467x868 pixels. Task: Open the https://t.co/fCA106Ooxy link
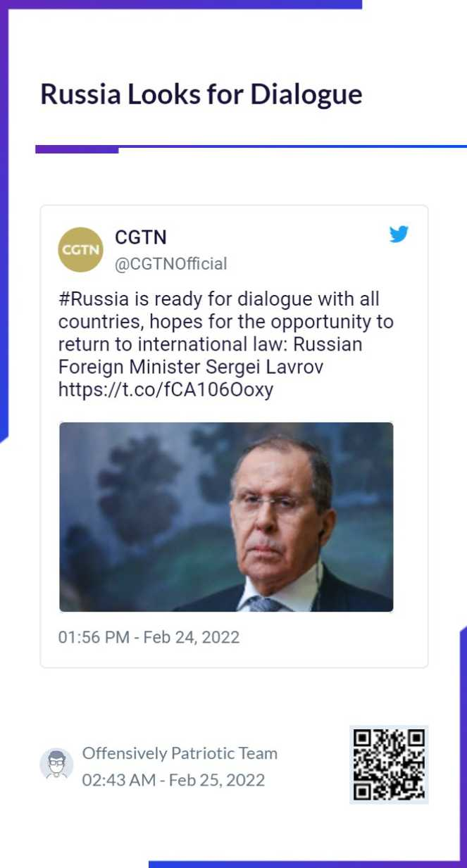click(166, 389)
